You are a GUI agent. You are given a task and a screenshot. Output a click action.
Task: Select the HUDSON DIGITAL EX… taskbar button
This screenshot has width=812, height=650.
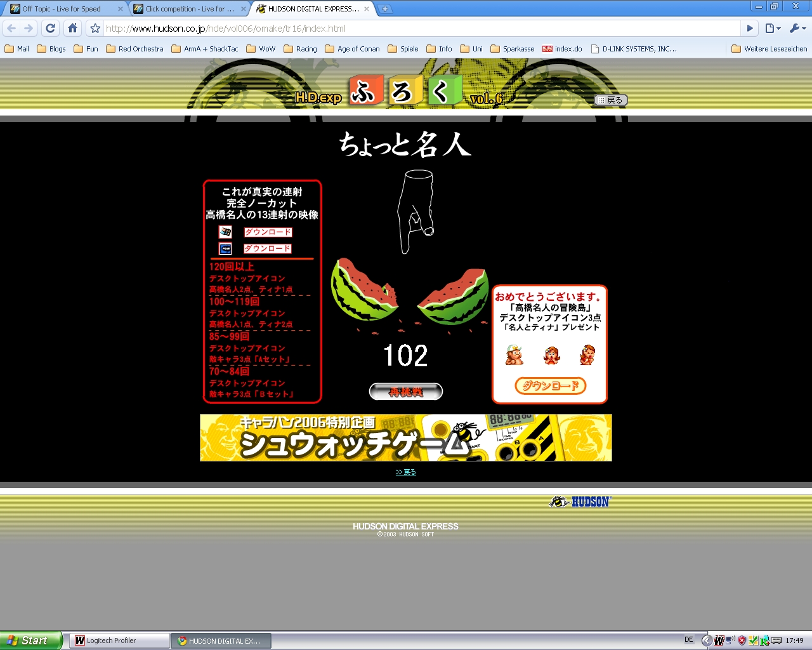(221, 641)
